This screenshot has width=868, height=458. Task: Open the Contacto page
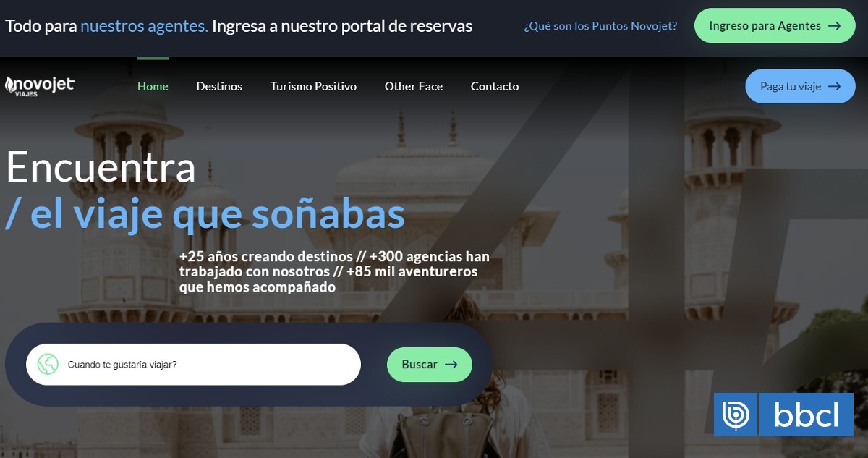point(495,86)
